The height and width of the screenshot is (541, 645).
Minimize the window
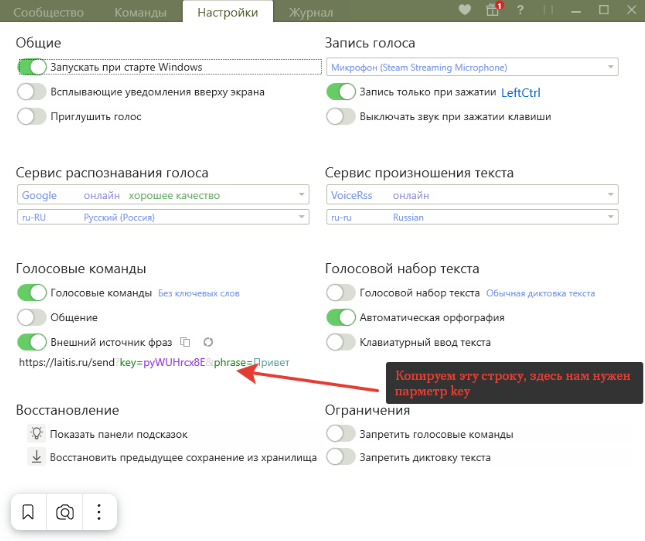coord(576,10)
